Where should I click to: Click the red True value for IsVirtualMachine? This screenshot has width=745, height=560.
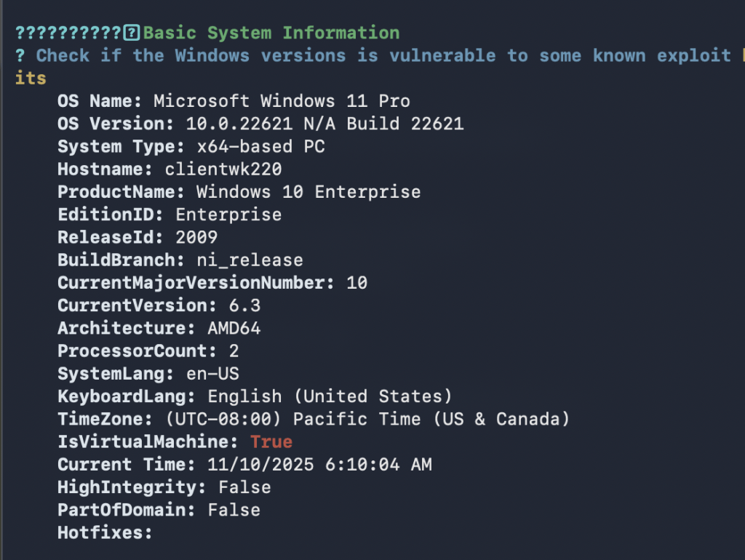pyautogui.click(x=271, y=441)
